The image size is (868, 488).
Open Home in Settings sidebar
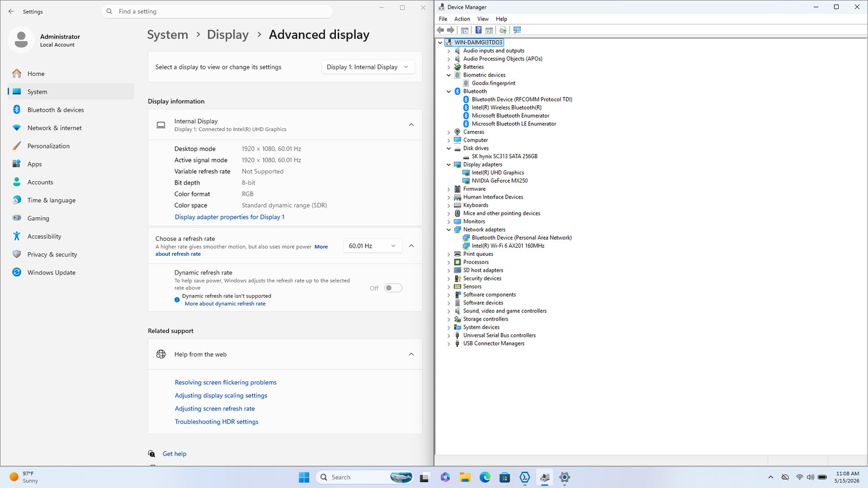point(71,74)
